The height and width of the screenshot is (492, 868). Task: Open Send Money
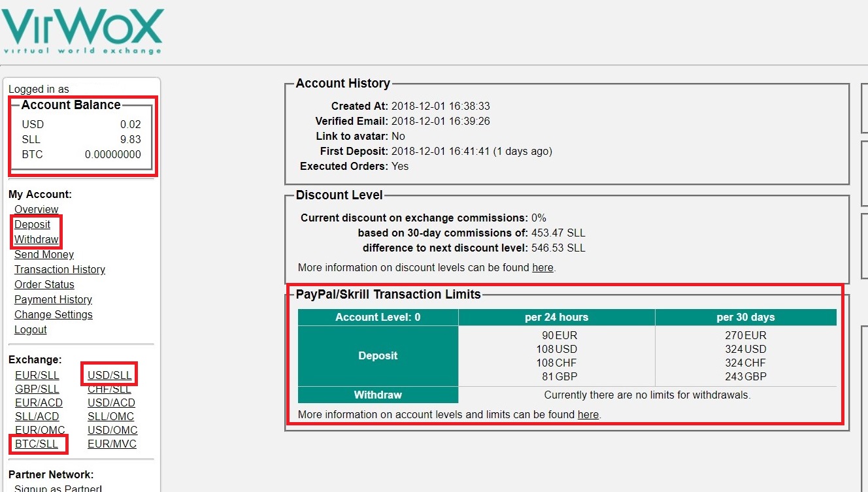tap(44, 255)
